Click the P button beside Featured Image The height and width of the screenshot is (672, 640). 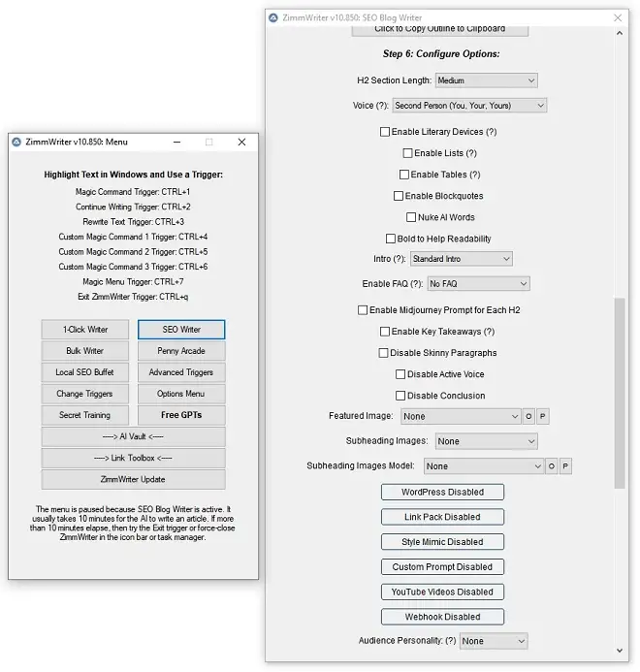tap(543, 416)
